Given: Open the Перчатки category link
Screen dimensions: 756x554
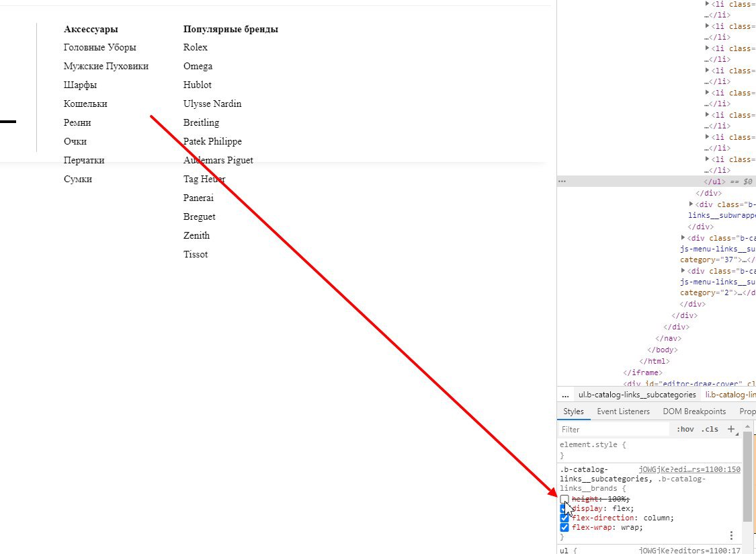Looking at the screenshot, I should 84,160.
